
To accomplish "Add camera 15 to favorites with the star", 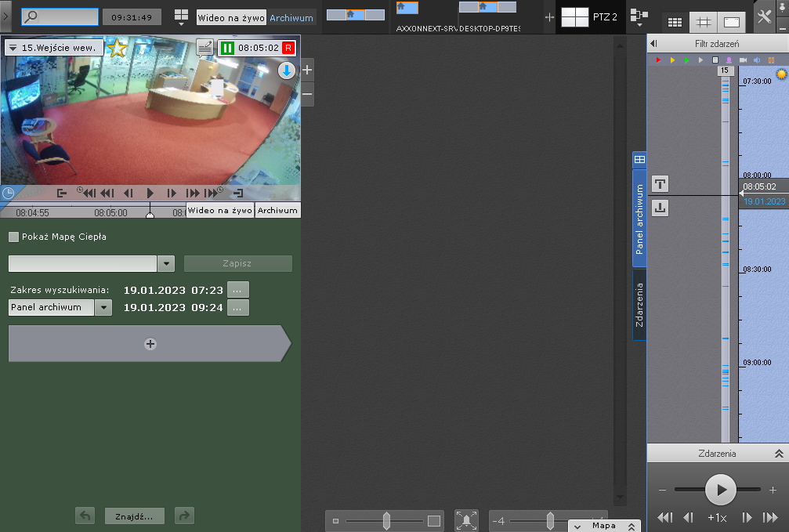I will 117,48.
